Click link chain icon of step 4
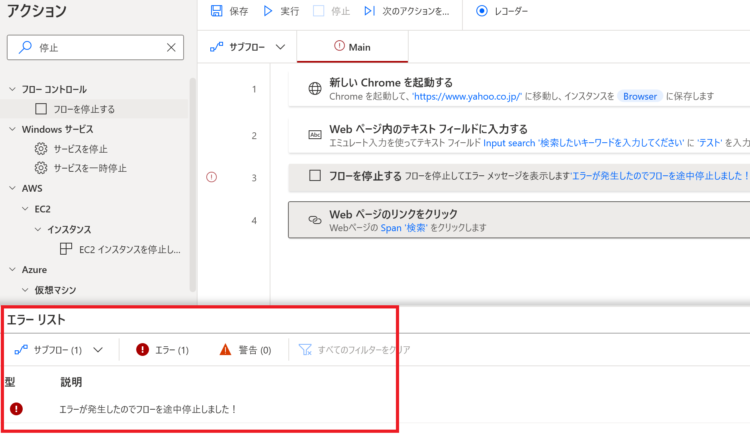Image resolution: width=750 pixels, height=434 pixels. [315, 220]
